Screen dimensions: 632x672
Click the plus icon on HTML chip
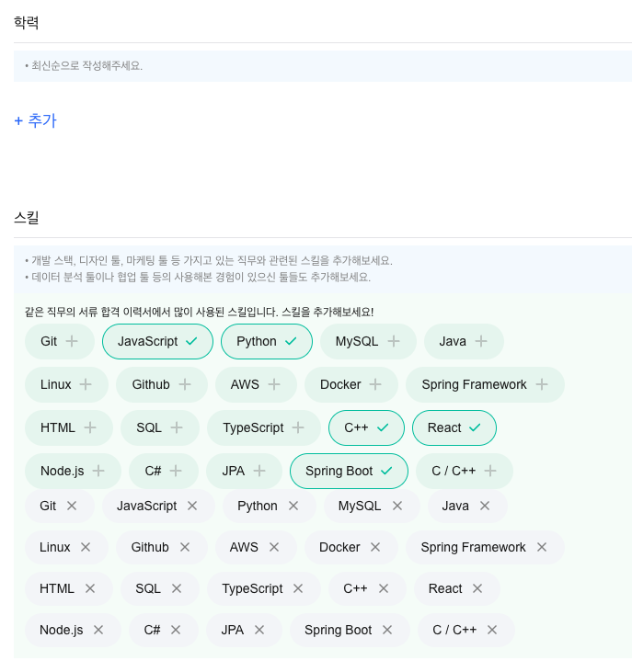(x=90, y=427)
